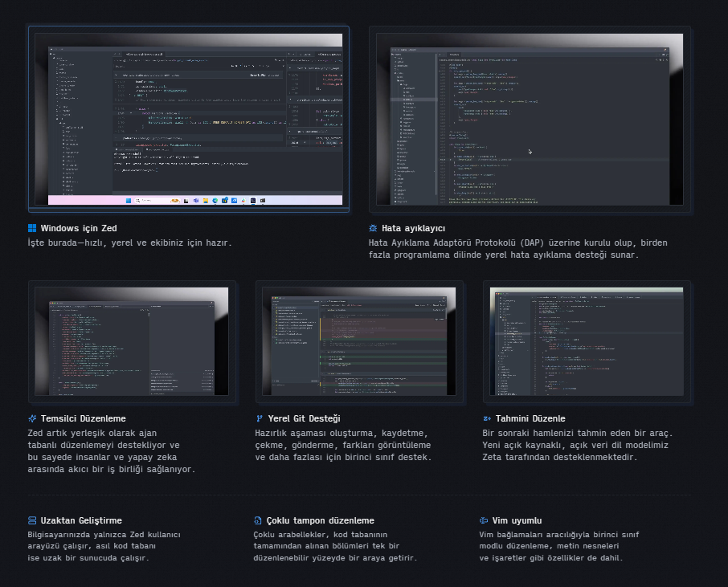This screenshot has width=728, height=587.
Task: Open the Tahmini Düzenle heading
Action: coord(530,418)
